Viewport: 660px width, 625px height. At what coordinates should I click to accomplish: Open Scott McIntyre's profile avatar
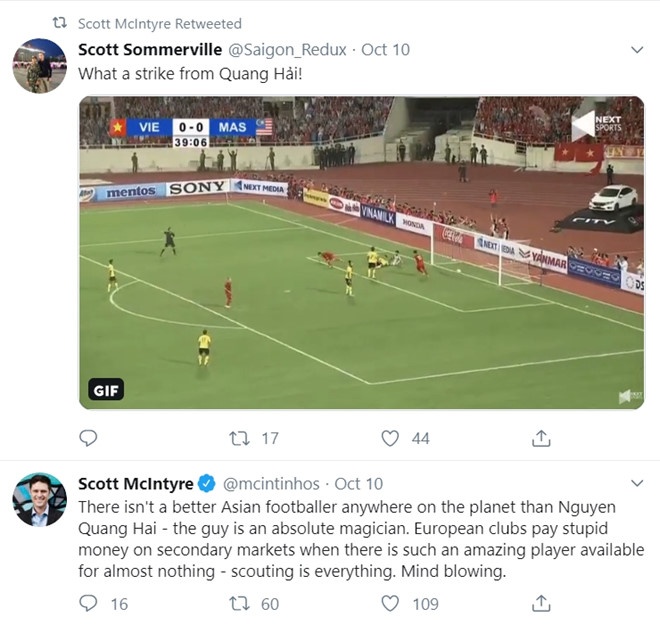39,500
